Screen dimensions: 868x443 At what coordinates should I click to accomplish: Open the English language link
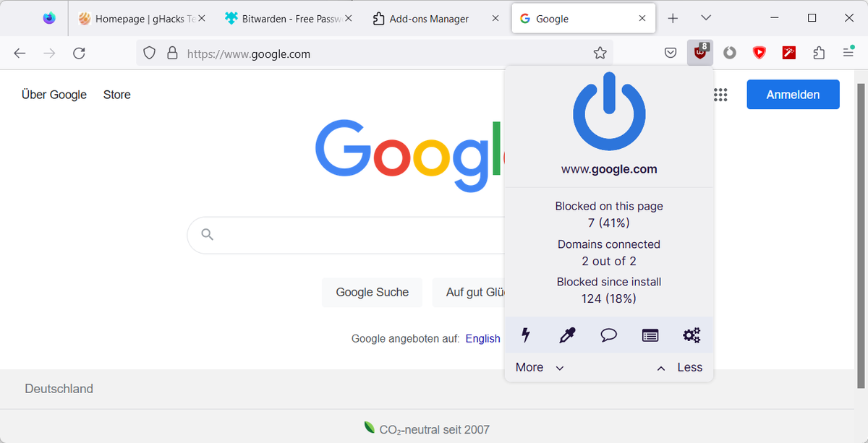482,338
